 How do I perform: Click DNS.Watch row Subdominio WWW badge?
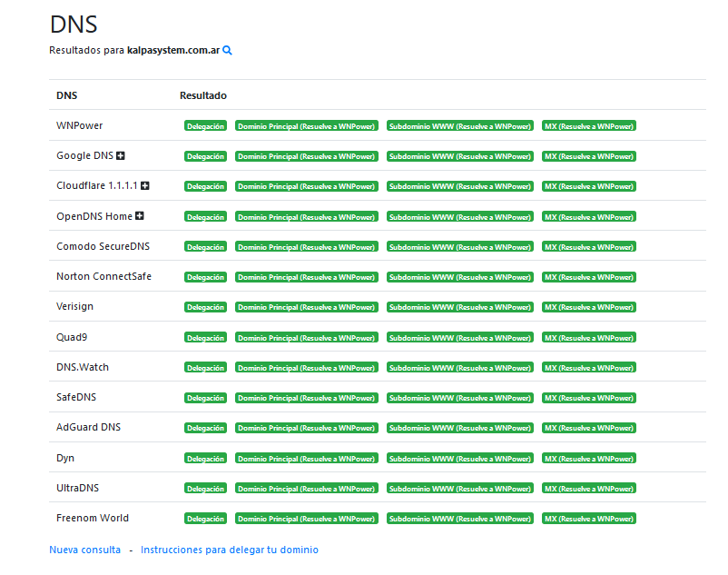(460, 367)
